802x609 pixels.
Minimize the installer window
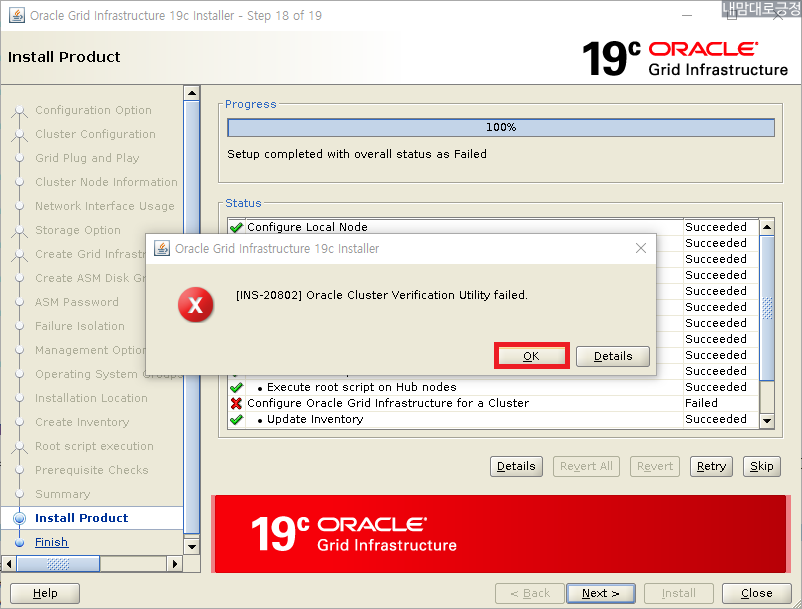click(687, 15)
